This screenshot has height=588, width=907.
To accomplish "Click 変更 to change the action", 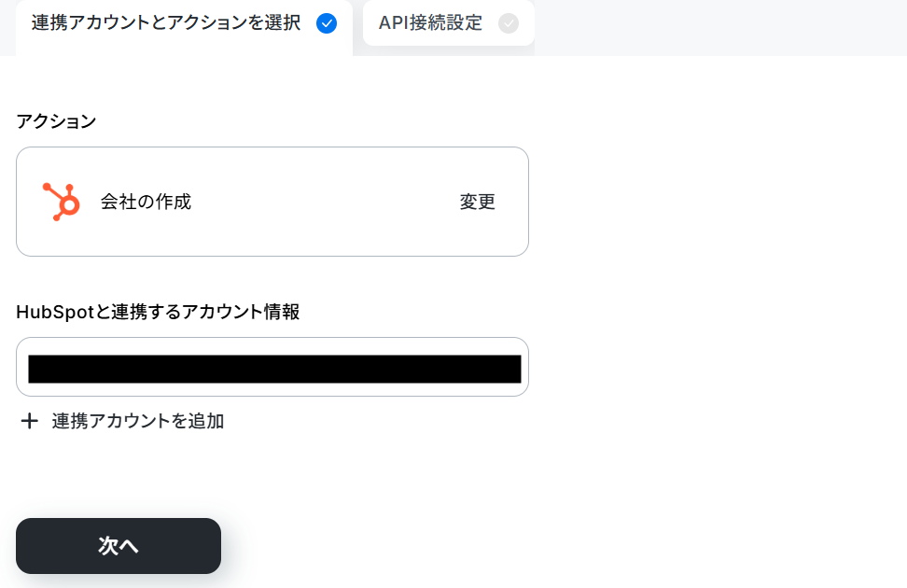I will click(477, 202).
